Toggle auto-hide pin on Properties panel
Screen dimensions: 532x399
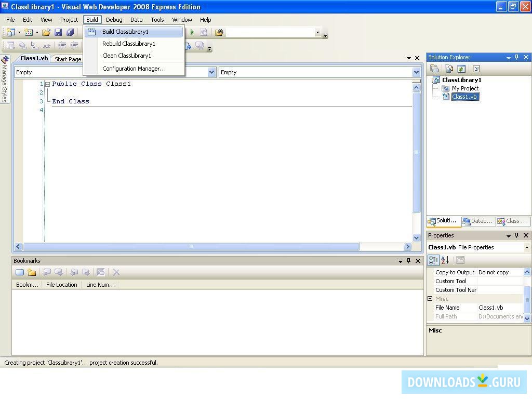coord(517,235)
